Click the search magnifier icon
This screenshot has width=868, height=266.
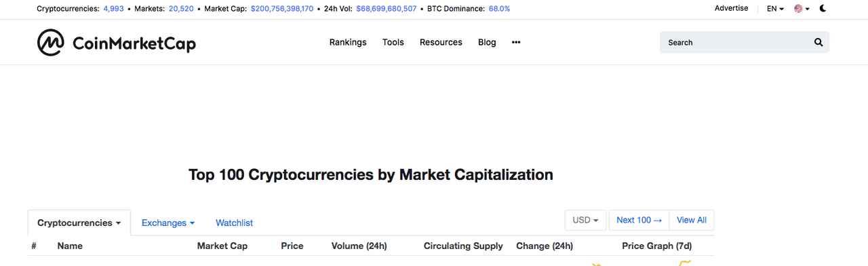click(818, 42)
